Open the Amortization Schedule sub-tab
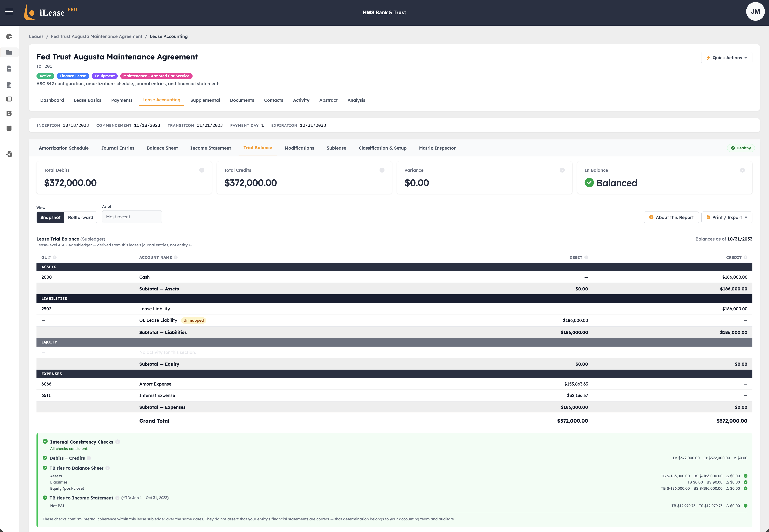This screenshot has width=769, height=532. pos(64,148)
